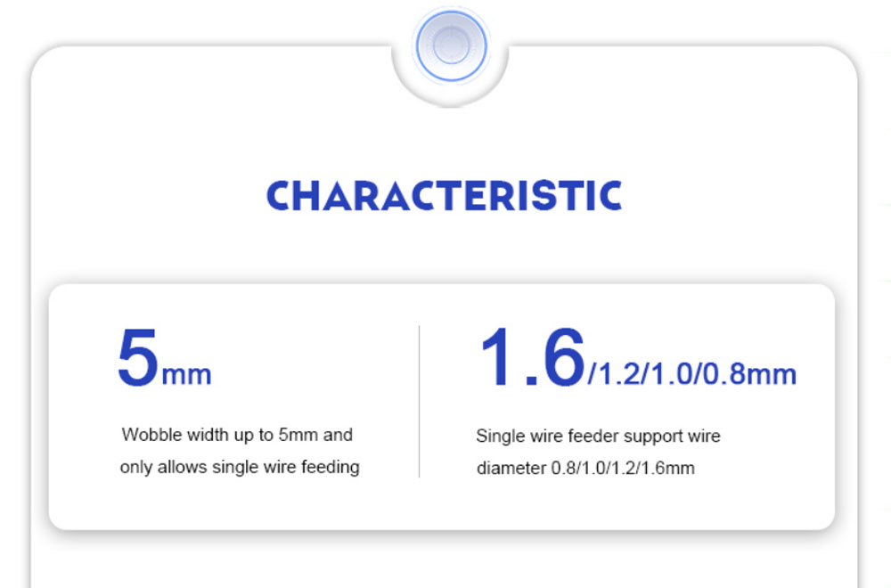Select the line "diameter 0.8/1.0/1.2/1.6mm"
Viewport: 891px width, 588px height.
tap(585, 468)
